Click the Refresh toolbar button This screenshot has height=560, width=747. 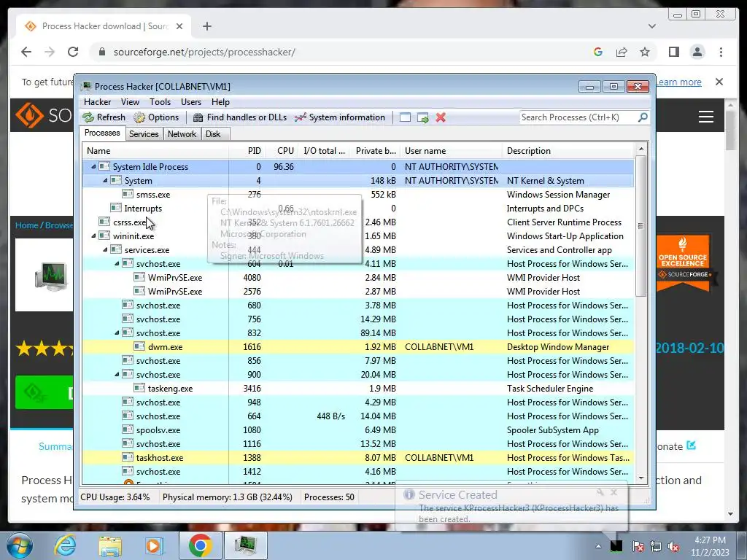coord(104,117)
